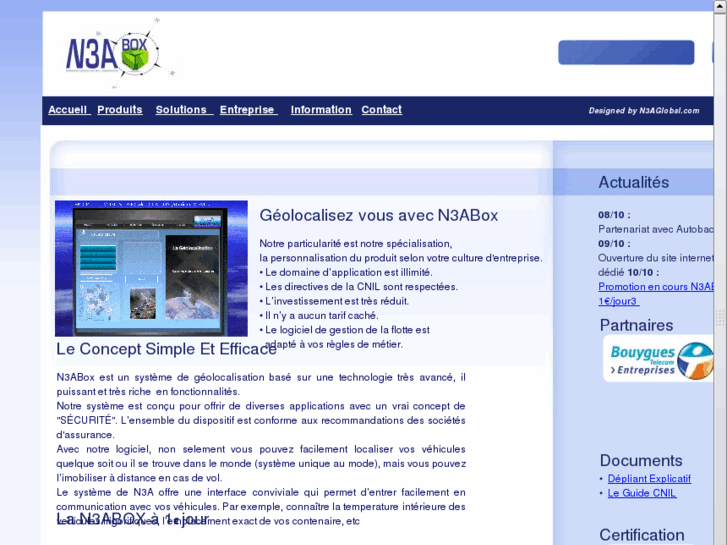Click the L'investissement est très réduit bullet
This screenshot has height=545, width=727.
[x=334, y=301]
